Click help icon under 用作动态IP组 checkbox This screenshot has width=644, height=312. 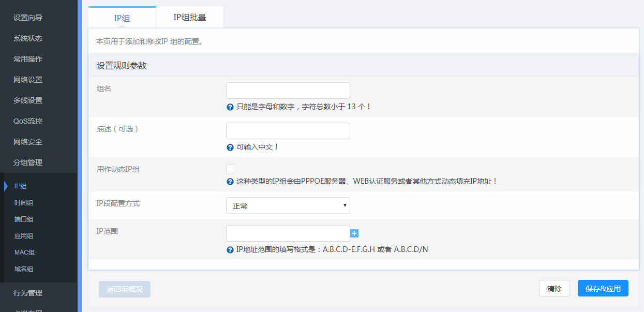click(x=230, y=182)
